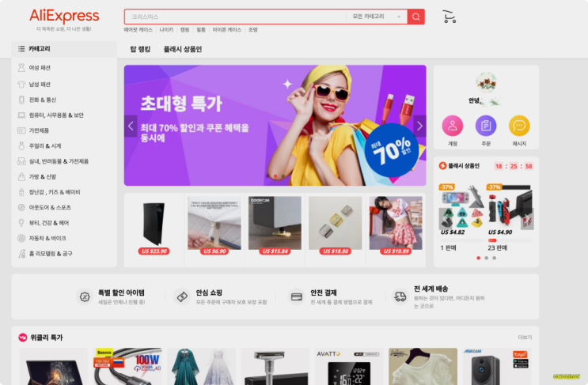Click the 플래시 상품인 lightning icon
Screen dimensions: 588x385
point(443,165)
